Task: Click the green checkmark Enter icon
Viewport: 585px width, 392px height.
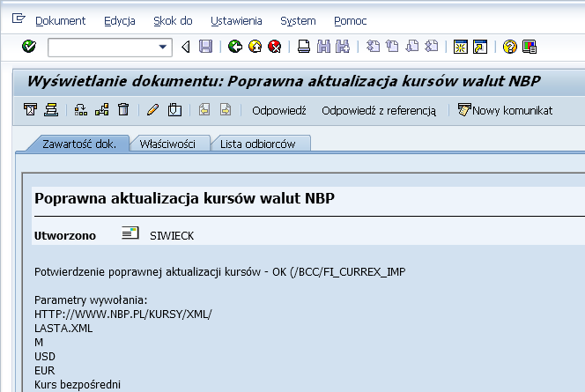Action: (x=29, y=47)
